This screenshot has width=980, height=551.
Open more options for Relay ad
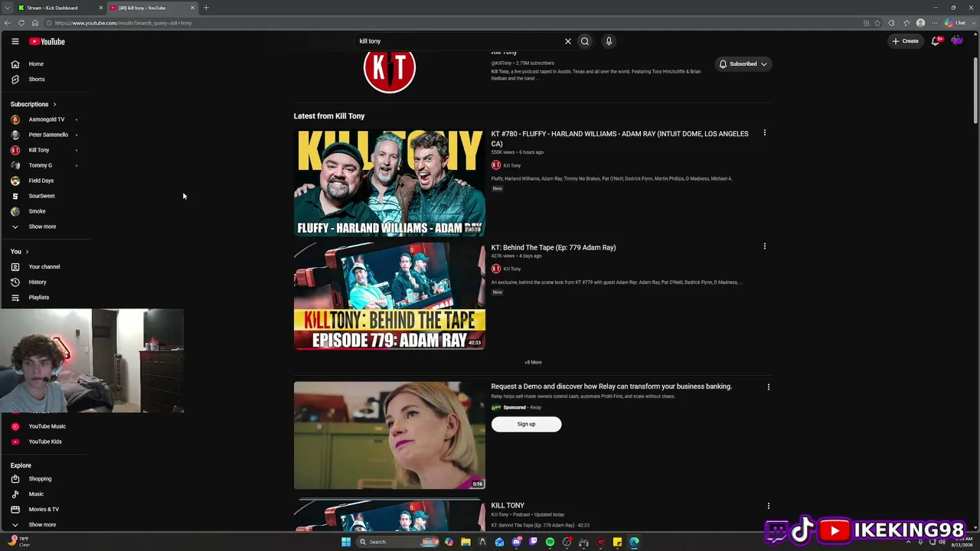[769, 387]
